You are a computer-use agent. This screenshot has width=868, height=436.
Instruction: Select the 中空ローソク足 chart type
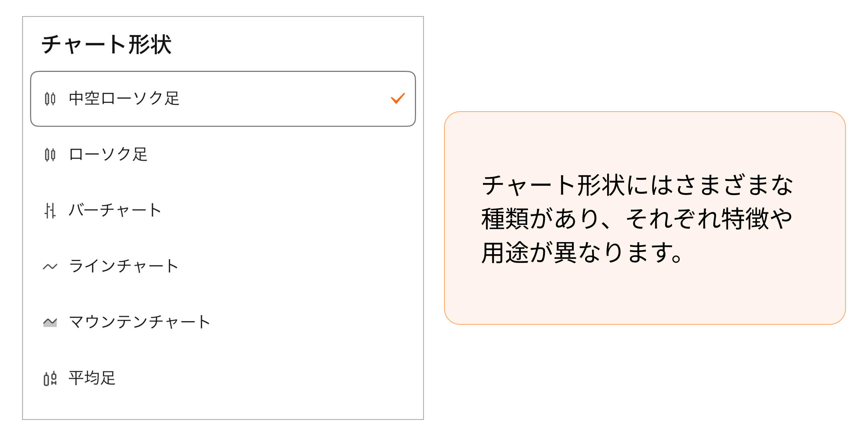tap(124, 98)
